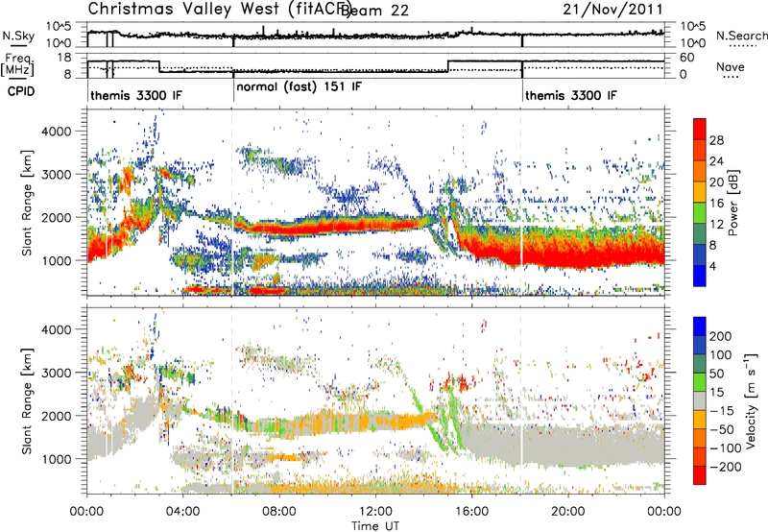Click the '-100' tick on the Velocity colorbar
Viewport: 768px width, 532px height.
click(x=726, y=447)
